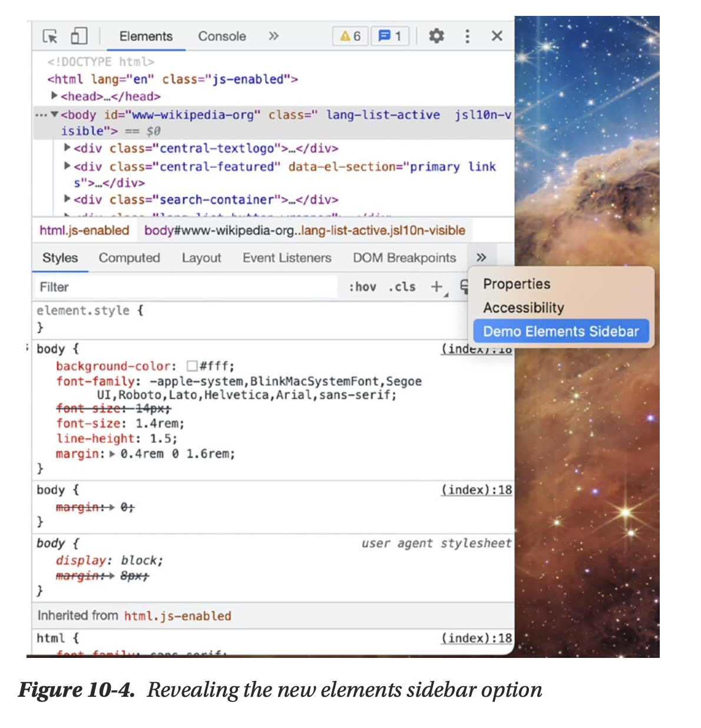
Task: Open DevTools settings gear
Action: 436,37
